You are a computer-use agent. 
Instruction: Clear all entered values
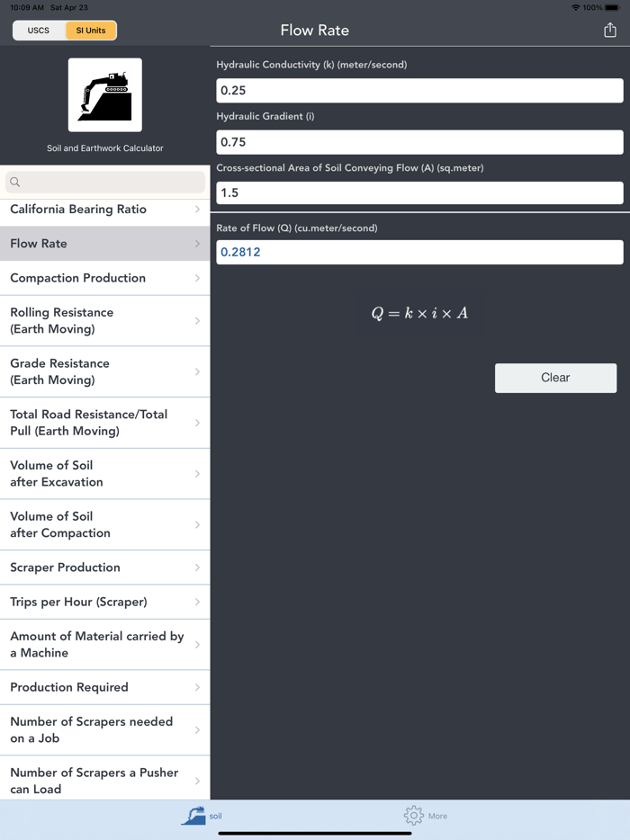(555, 379)
